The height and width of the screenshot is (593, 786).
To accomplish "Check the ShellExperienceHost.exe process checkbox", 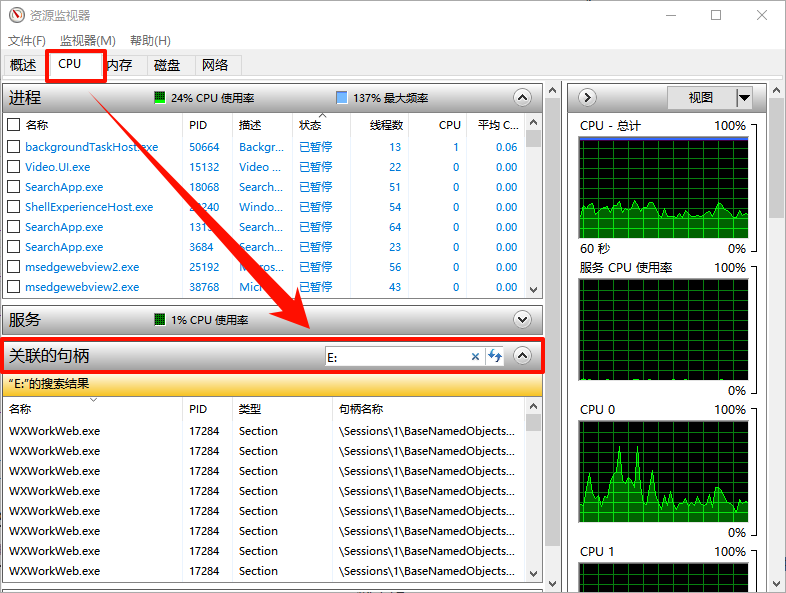I will point(14,207).
